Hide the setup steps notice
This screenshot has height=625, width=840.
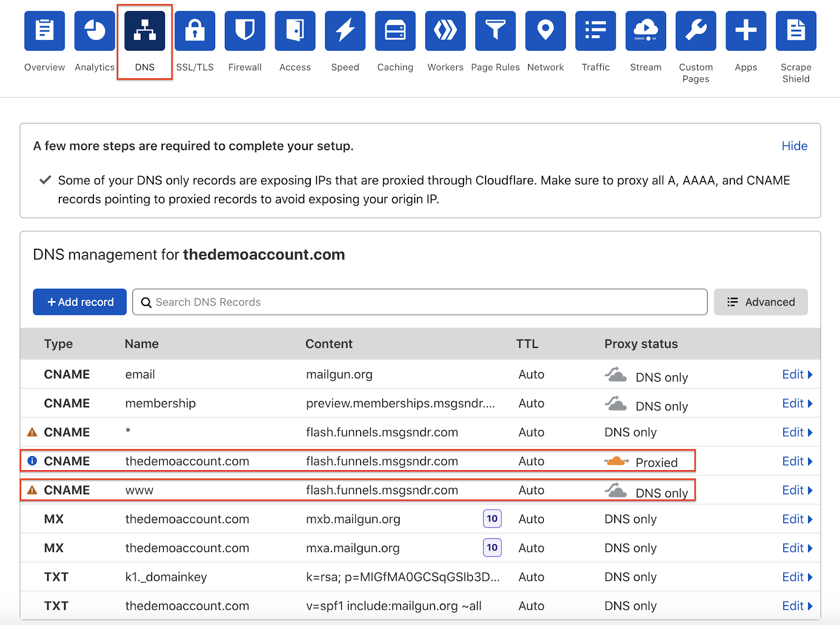794,146
